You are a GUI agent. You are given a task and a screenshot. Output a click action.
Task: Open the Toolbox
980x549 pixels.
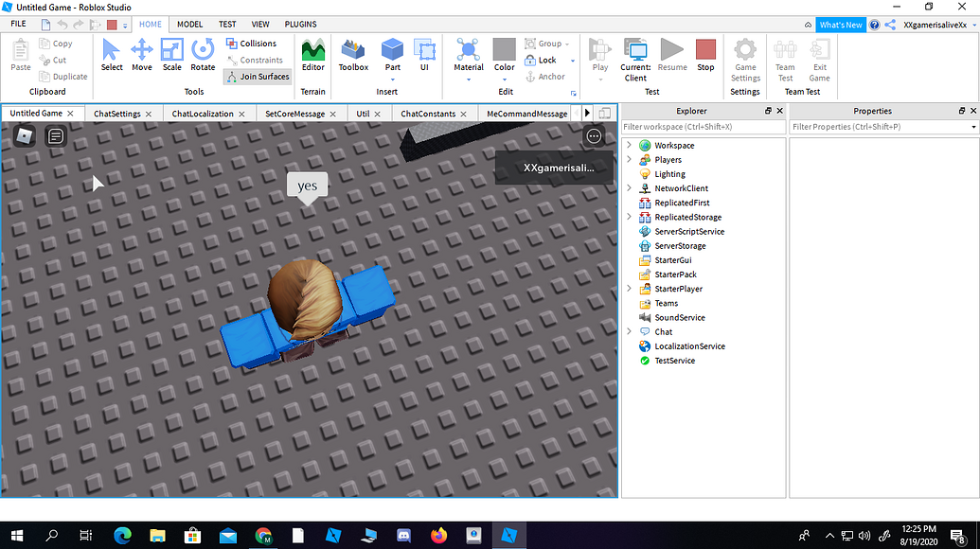coord(354,55)
